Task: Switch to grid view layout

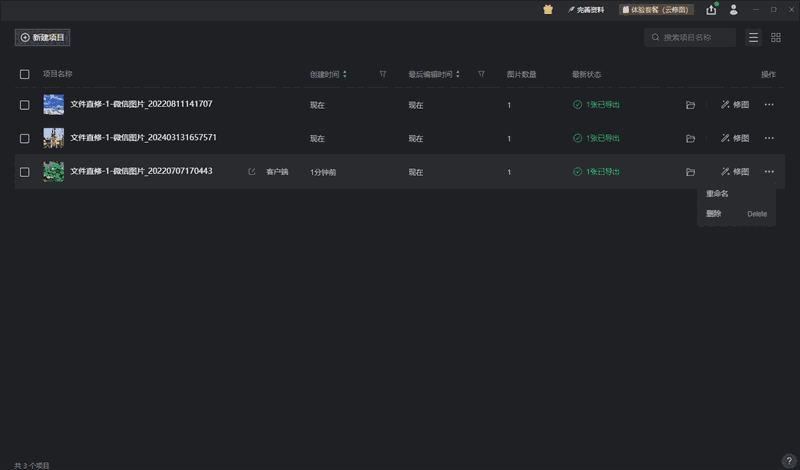Action: point(776,37)
